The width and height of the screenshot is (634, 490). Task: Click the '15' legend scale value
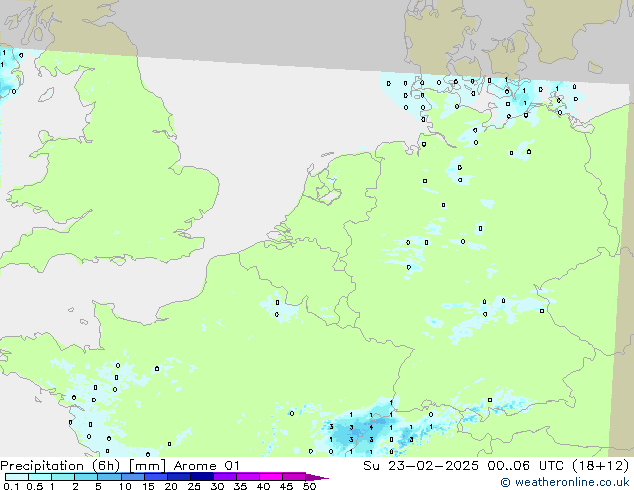click(x=148, y=486)
